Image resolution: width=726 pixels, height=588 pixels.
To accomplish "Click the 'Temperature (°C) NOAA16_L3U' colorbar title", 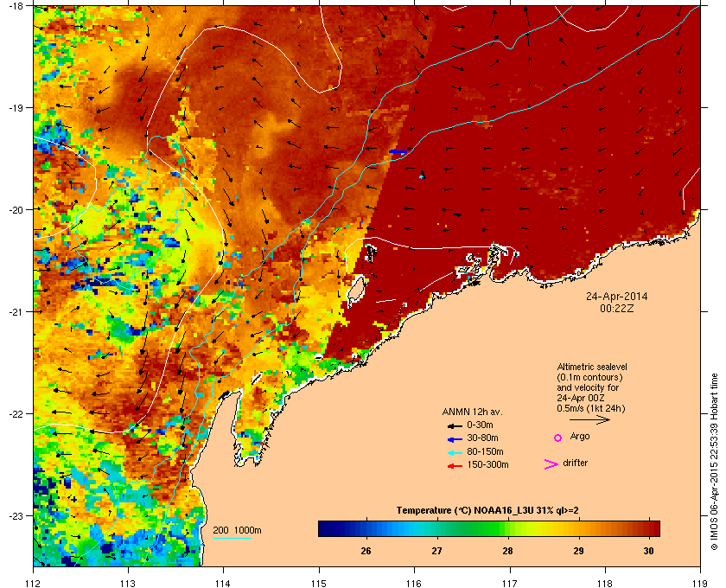I will pos(487,511).
